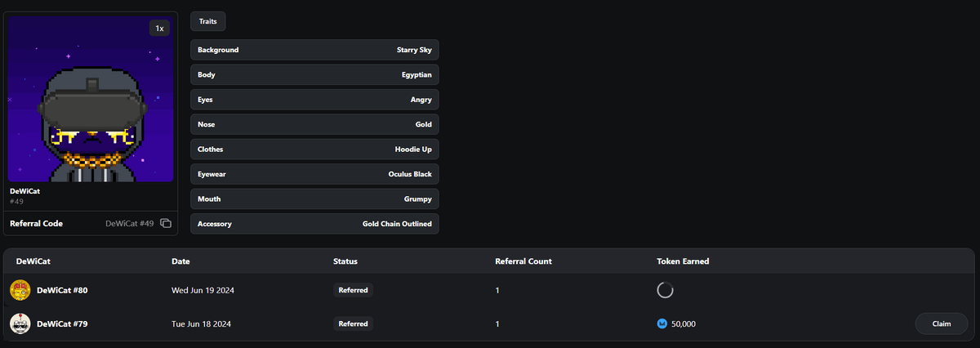The image size is (980, 348).
Task: Click the Referred status badge for DeWiCat #79
Action: point(353,324)
